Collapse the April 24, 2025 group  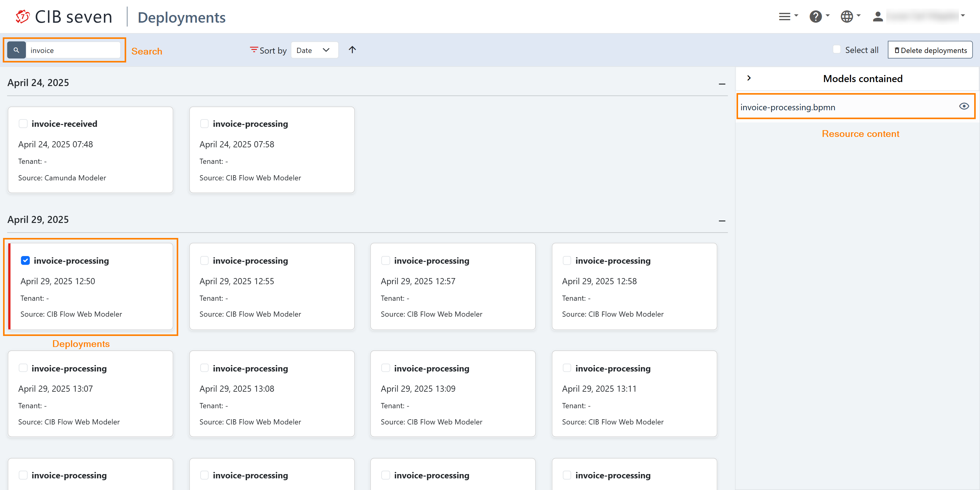coord(722,84)
